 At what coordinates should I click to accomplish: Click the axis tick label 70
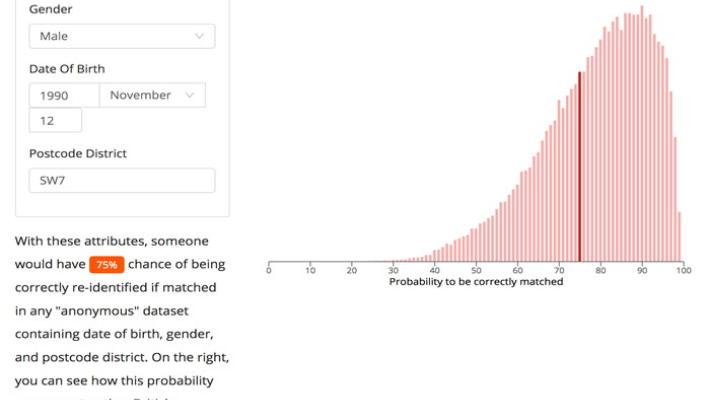point(559,270)
